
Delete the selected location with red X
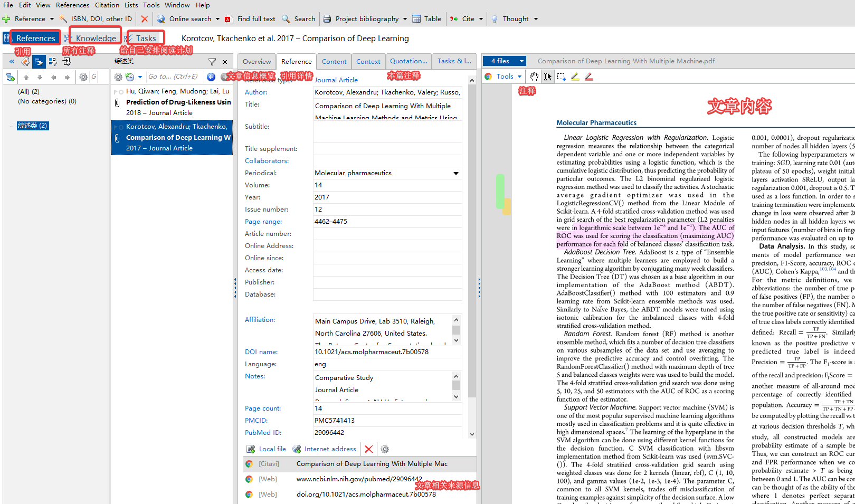point(369,449)
